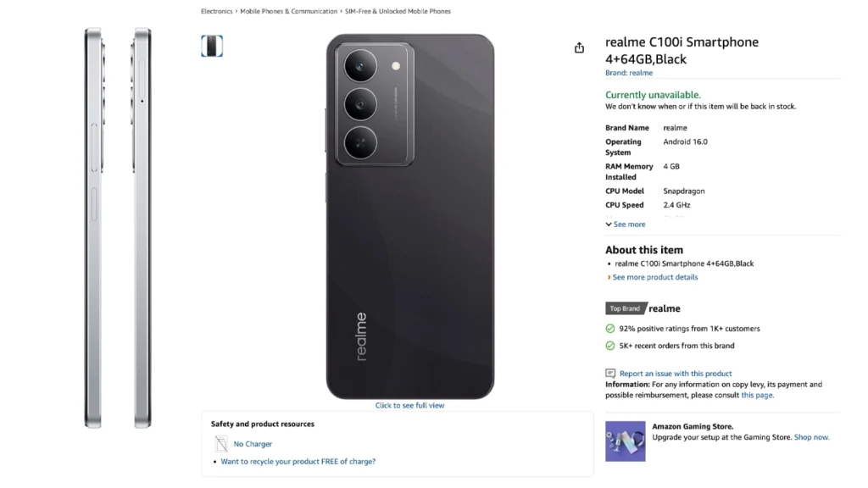
Task: Click the green checkmark beside 92% positive ratings
Action: (x=609, y=329)
